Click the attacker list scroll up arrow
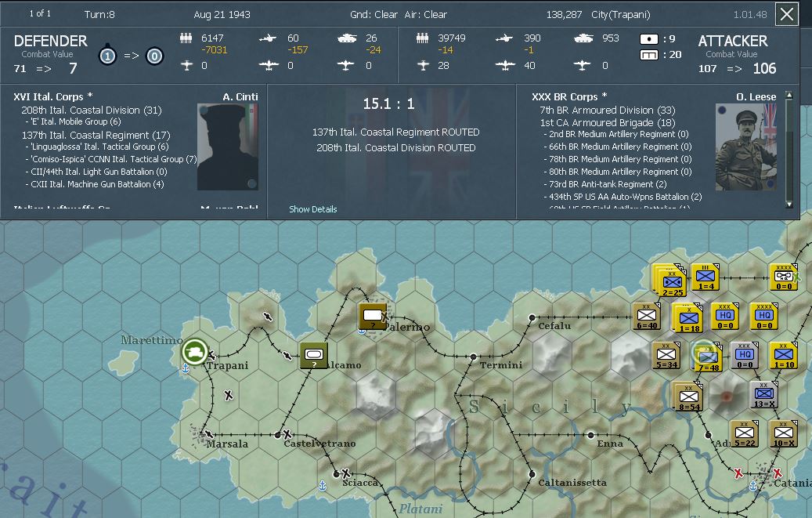Image resolution: width=812 pixels, height=518 pixels. tap(789, 95)
